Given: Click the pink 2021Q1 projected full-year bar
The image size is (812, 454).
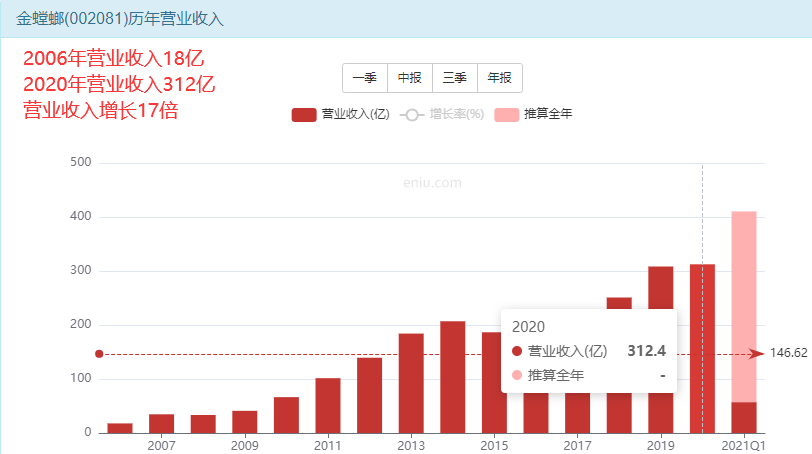Looking at the screenshot, I should pos(744,306).
